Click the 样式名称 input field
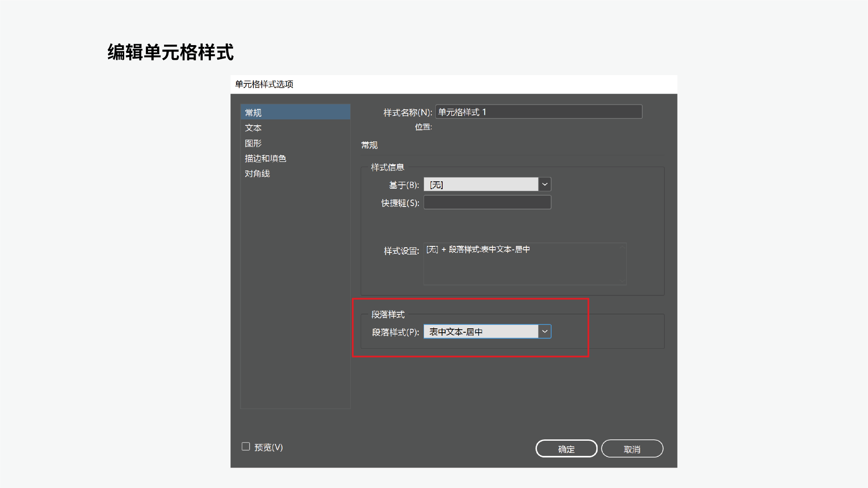Screen dimensions: 868x488 pyautogui.click(x=539, y=112)
